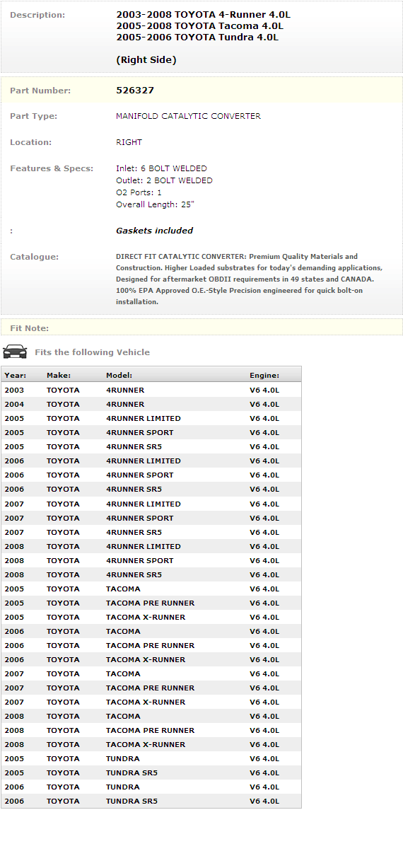Click the Model column header
This screenshot has height=868, width=403.
[119, 375]
